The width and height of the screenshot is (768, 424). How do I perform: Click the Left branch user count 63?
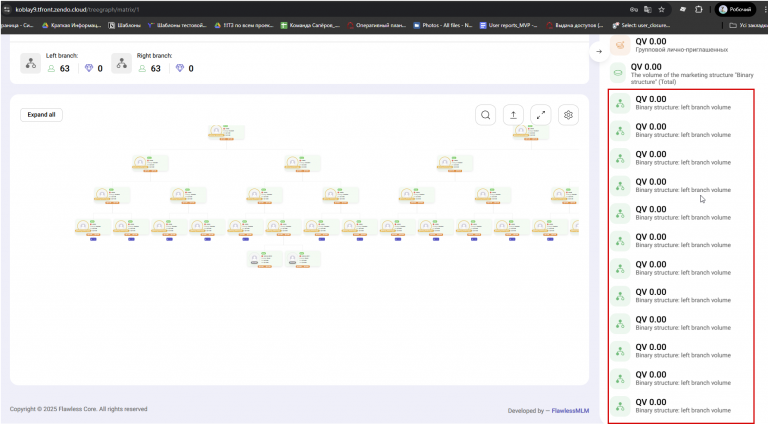click(x=65, y=69)
